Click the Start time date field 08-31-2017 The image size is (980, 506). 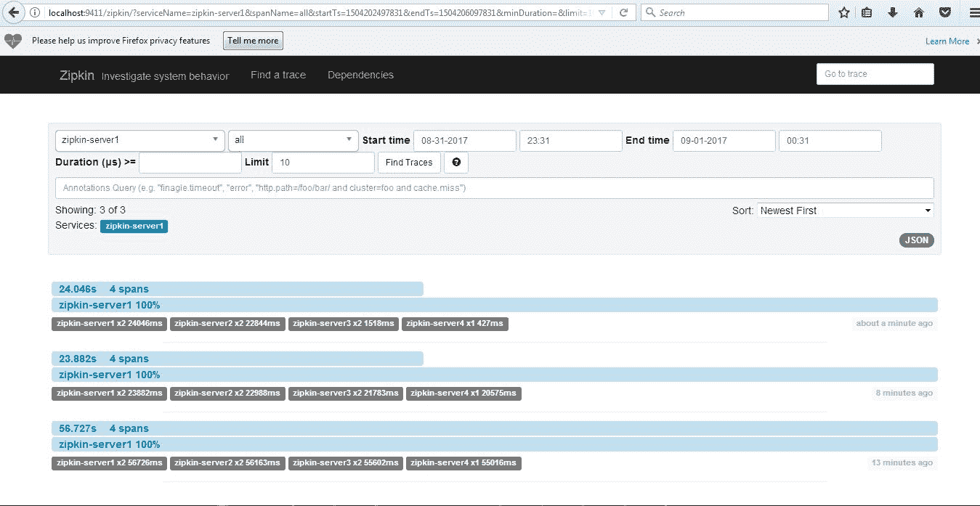[465, 141]
